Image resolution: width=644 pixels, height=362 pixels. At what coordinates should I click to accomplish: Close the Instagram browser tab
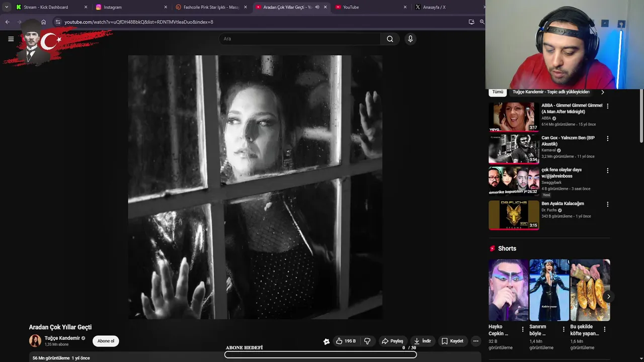pyautogui.click(x=166, y=7)
